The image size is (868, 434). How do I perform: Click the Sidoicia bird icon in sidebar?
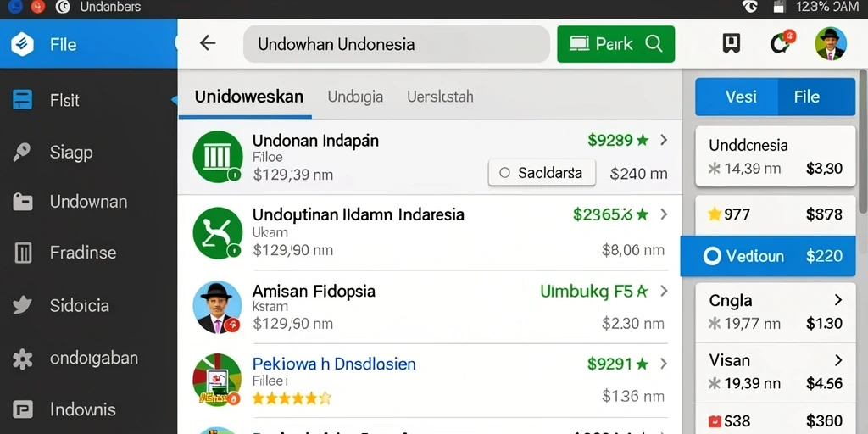(x=22, y=305)
